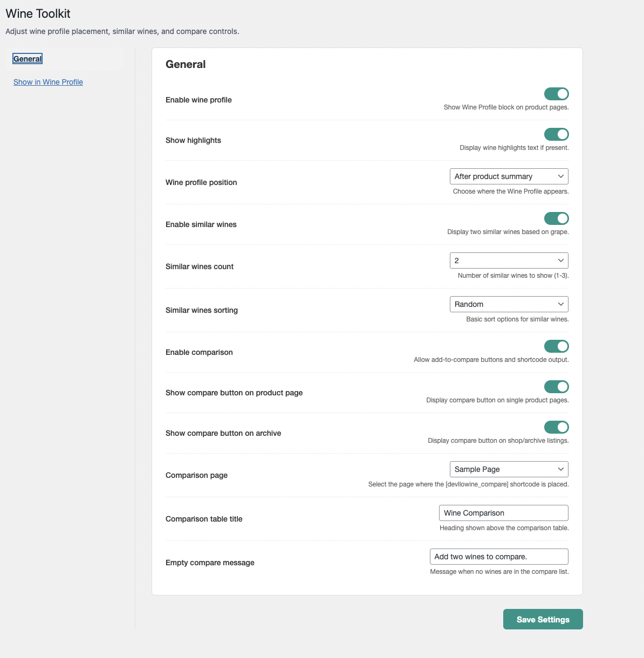Viewport: 644px width, 658px height.
Task: Click the chevron on Similar wines count dropdown
Action: point(561,260)
